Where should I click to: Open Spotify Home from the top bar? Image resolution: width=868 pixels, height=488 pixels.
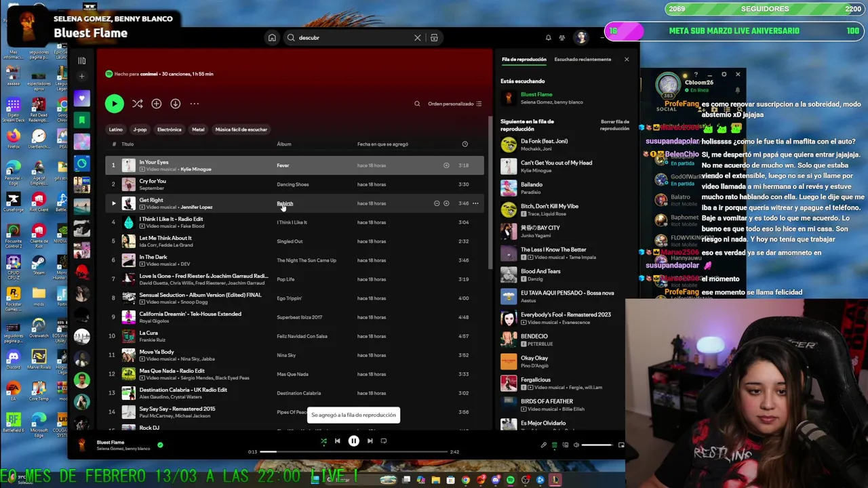click(x=272, y=38)
